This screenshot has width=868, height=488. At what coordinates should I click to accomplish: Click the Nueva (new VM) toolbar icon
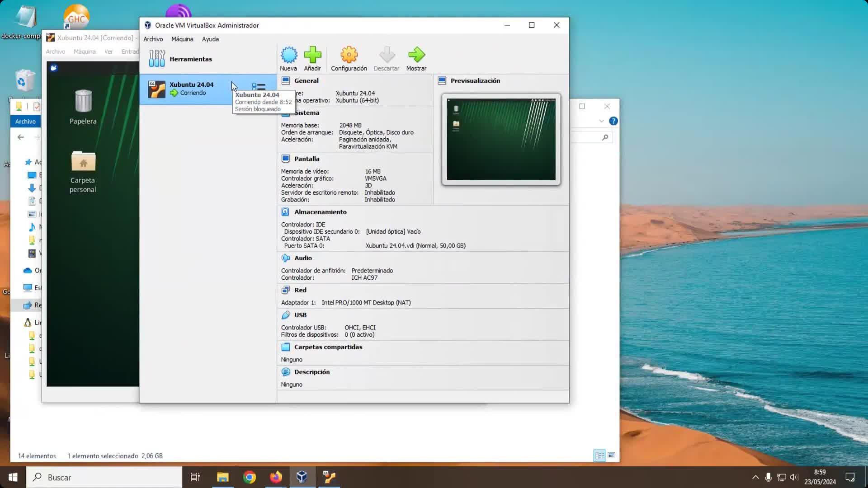click(288, 56)
